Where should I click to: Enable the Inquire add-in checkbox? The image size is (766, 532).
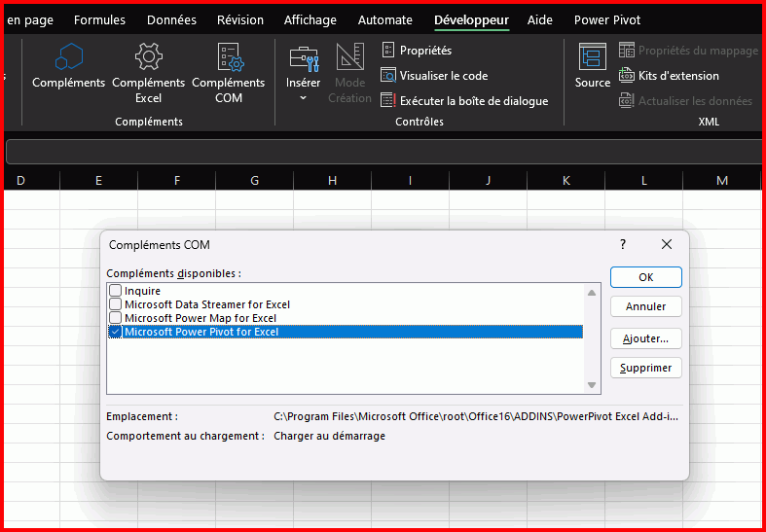click(116, 291)
